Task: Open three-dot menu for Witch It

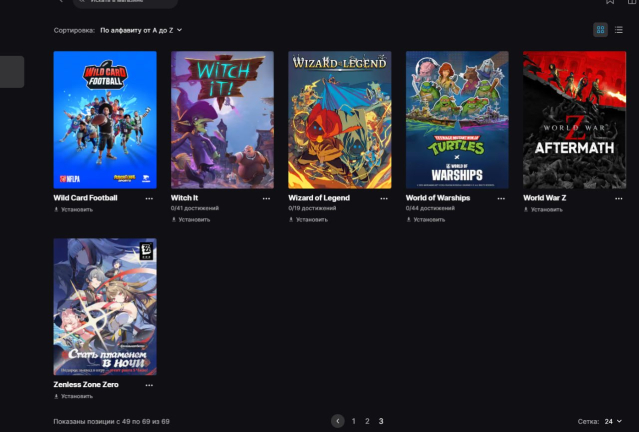Action: click(266, 199)
